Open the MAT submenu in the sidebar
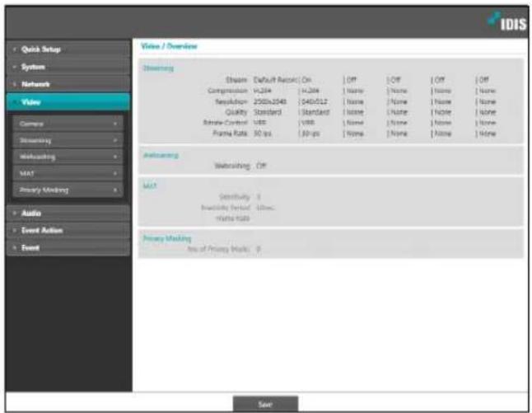Image resolution: width=532 pixels, height=413 pixels. tap(68, 174)
